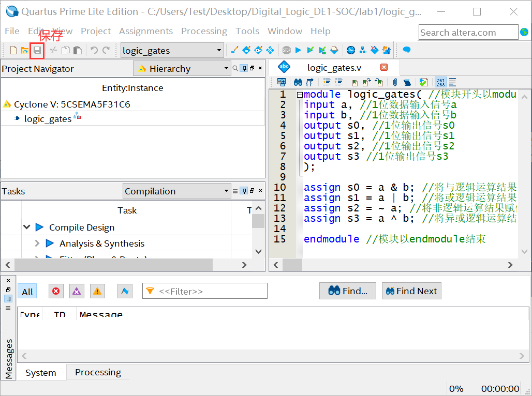Image resolution: width=532 pixels, height=396 pixels.
Task: Toggle the info flag messages filter
Action: coord(125,291)
